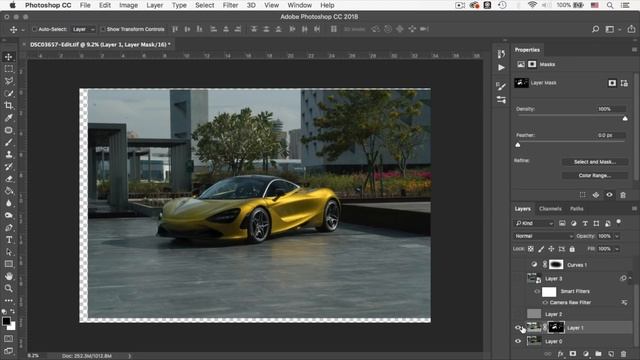The height and width of the screenshot is (360, 640).
Task: Select the Crop tool
Action: tap(9, 106)
